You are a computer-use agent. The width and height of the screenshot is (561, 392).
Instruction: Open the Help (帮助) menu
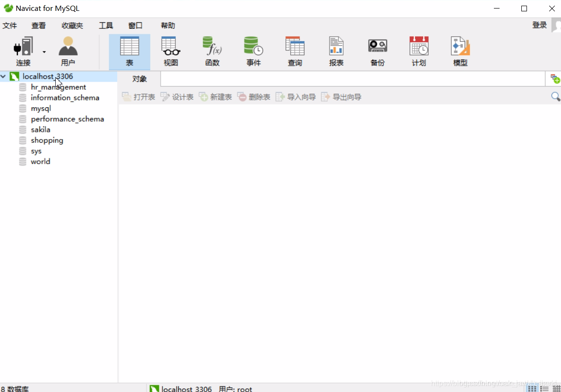(x=168, y=26)
